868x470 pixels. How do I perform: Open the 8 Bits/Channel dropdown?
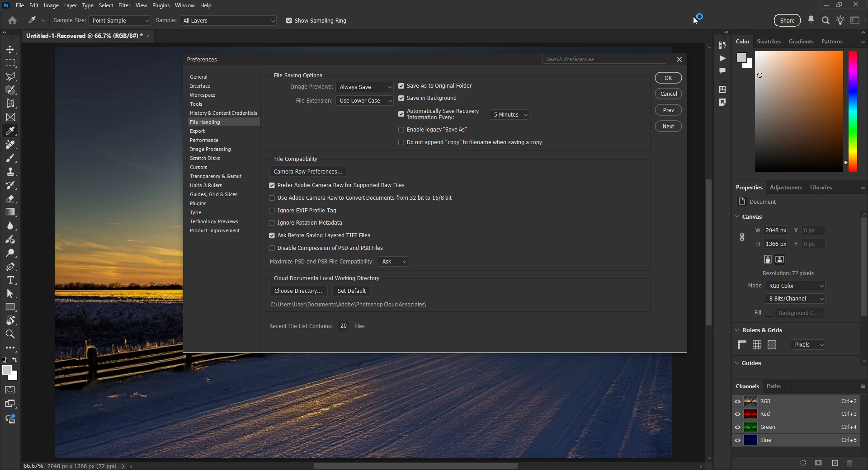click(795, 299)
